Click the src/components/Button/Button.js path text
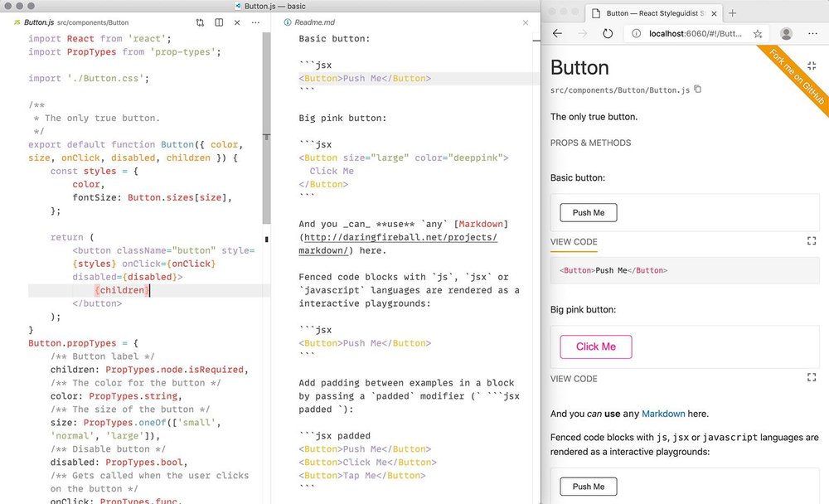 pos(620,90)
